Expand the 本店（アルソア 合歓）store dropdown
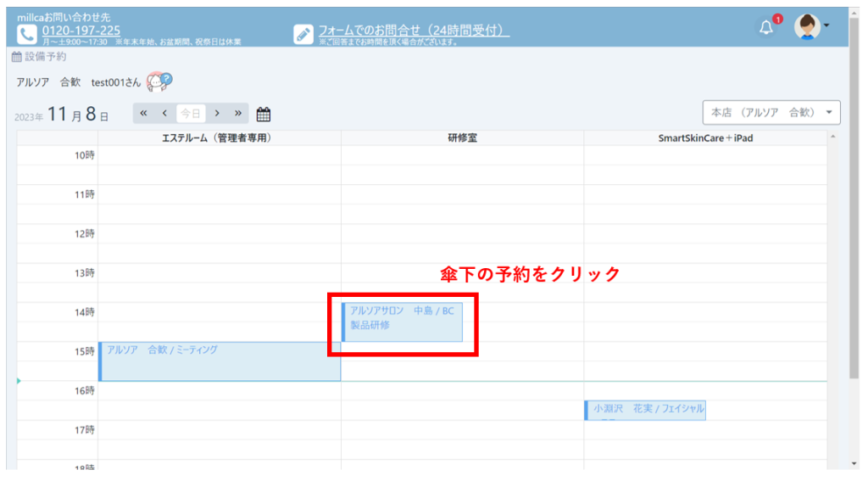 pyautogui.click(x=771, y=112)
